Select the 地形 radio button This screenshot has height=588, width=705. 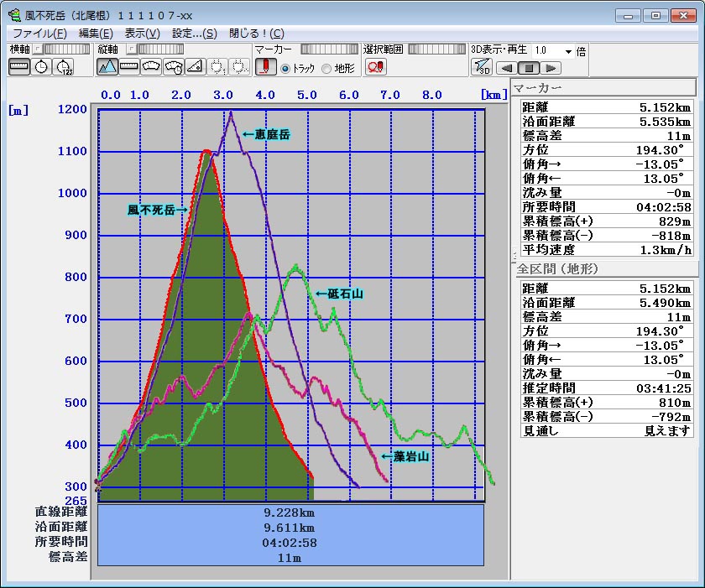[x=327, y=68]
